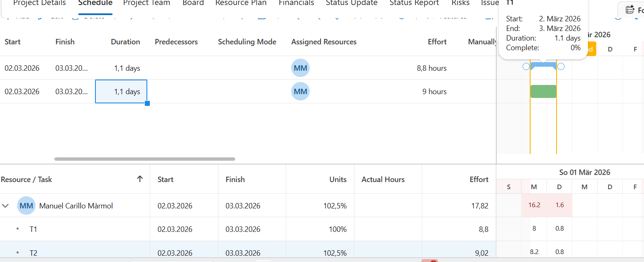
Task: Switch to the Status Update tab
Action: tap(352, 3)
